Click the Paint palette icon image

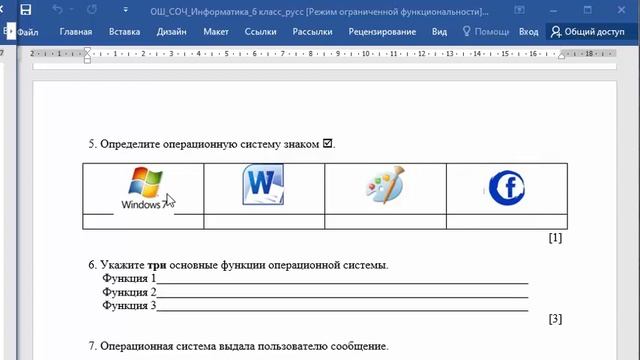385,185
